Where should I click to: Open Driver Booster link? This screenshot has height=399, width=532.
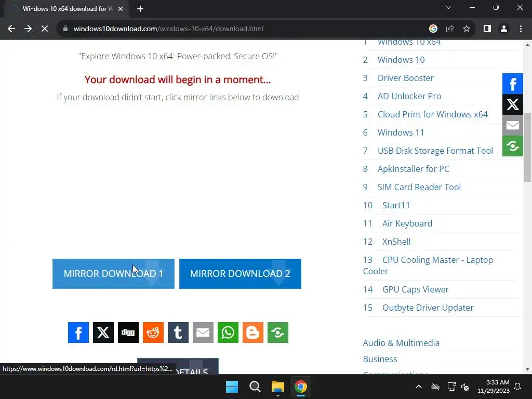point(405,78)
